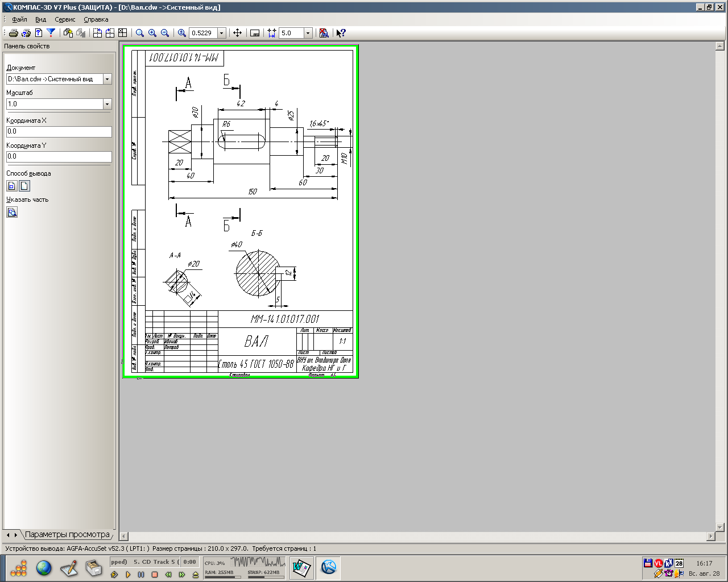This screenshot has height=582, width=728.
Task: Switch to the KOMPAS taskbar button
Action: (x=329, y=568)
